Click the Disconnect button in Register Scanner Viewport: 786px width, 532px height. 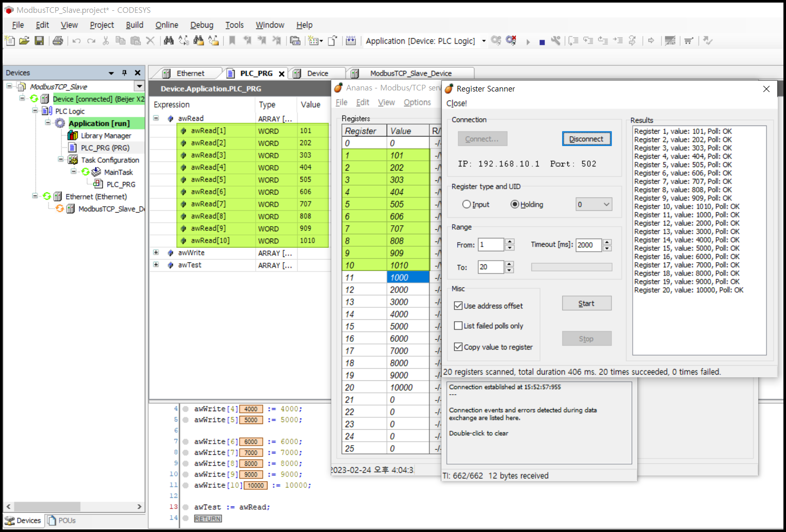point(586,138)
